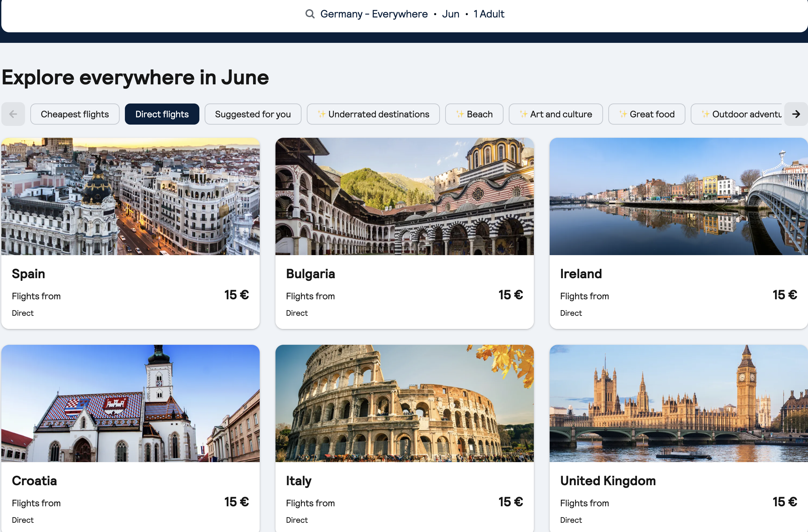Click the Spain destination title
The image size is (808, 532).
[x=29, y=274]
